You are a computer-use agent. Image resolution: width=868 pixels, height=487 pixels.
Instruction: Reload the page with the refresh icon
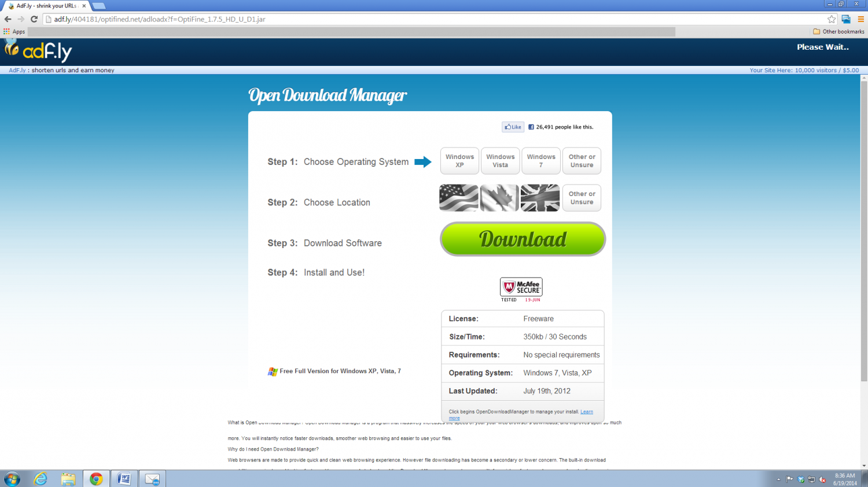coord(34,19)
